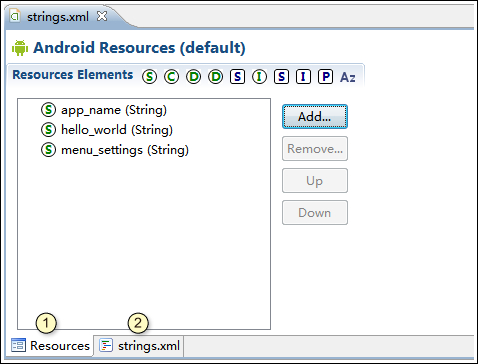Sort resources alphabetically with Az icon
Viewport: 478px width, 364px height.
pos(348,77)
